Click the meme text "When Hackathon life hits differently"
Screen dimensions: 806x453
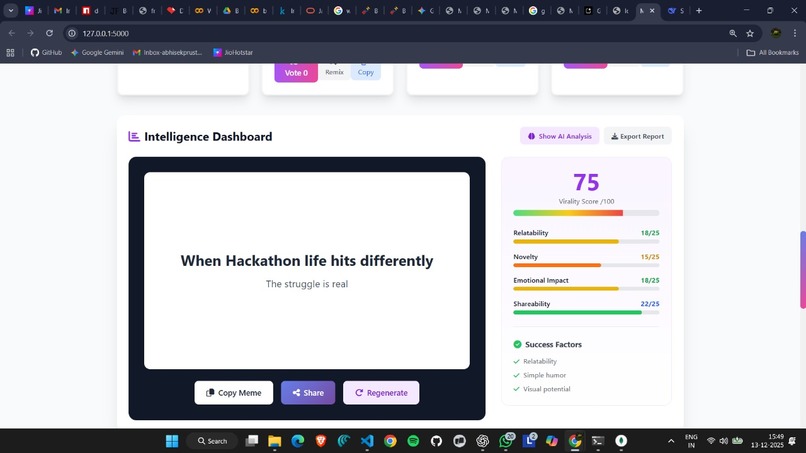307,261
